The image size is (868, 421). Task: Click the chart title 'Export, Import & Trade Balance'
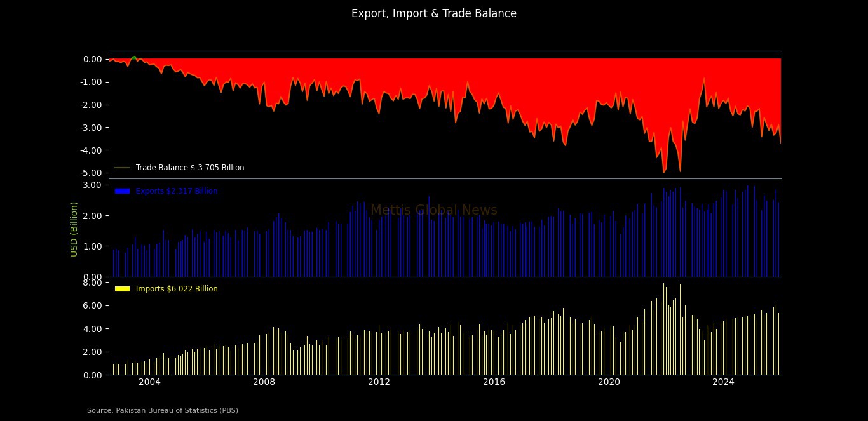(x=434, y=13)
